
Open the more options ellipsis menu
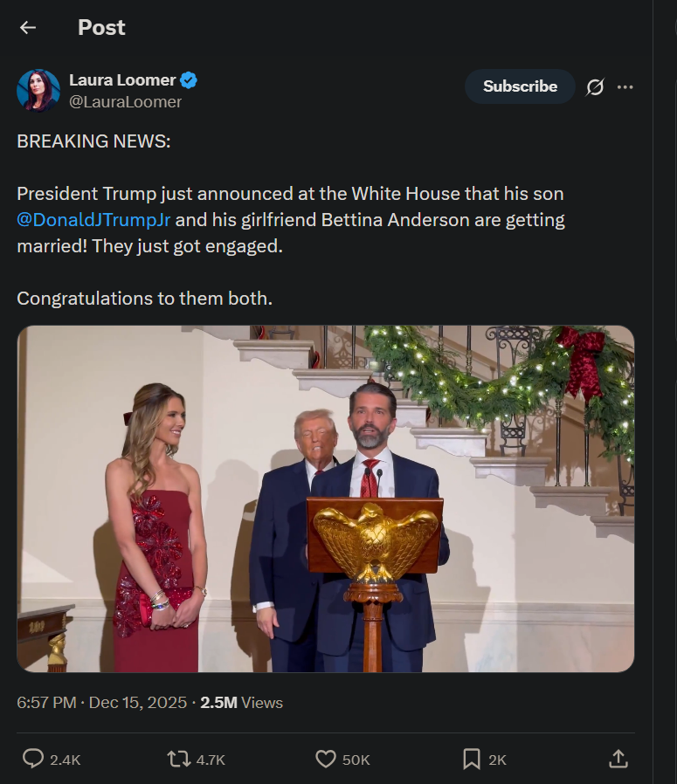click(x=625, y=87)
